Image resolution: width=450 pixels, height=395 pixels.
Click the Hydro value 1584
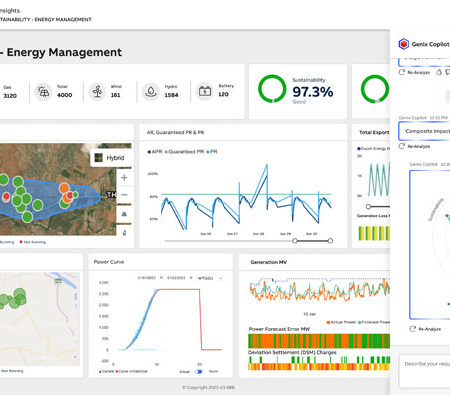tap(171, 95)
